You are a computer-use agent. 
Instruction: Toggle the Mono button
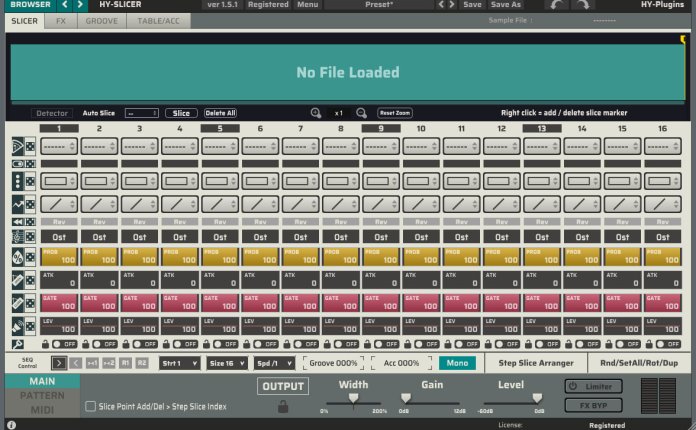click(457, 363)
